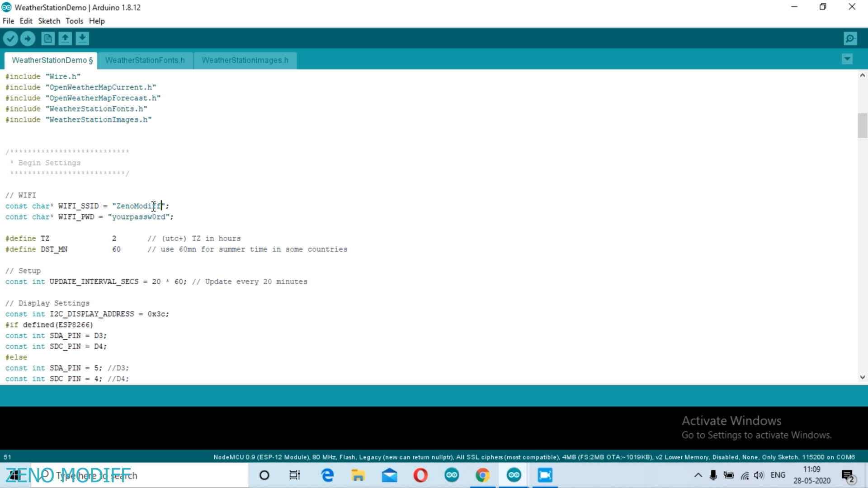Image resolution: width=868 pixels, height=488 pixels.
Task: Open the Wi-Fi network tray icon
Action: (745, 475)
